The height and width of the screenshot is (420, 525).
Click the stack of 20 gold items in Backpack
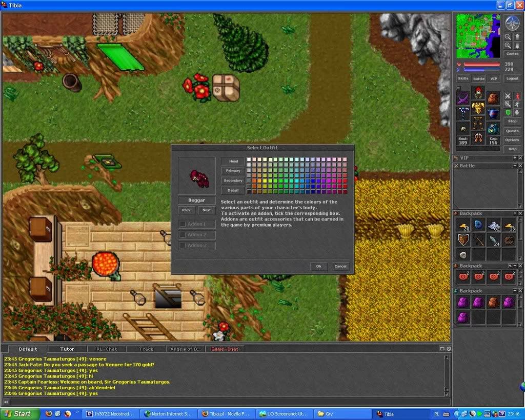(463, 225)
